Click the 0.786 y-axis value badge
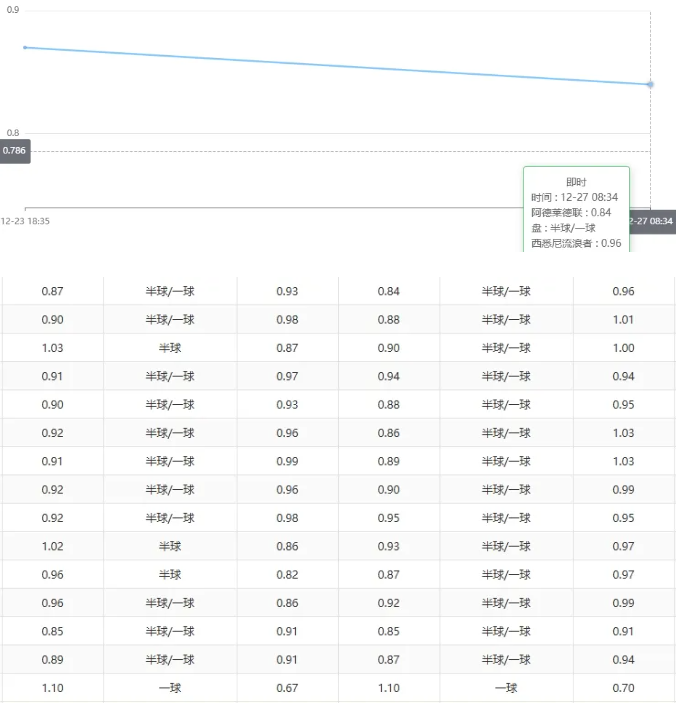This screenshot has width=676, height=707. coord(15,151)
